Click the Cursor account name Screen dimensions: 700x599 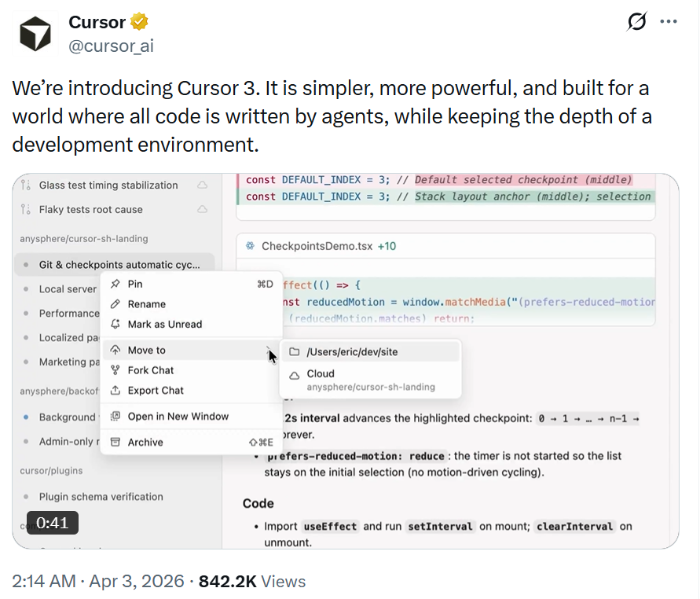pyautogui.click(x=97, y=22)
